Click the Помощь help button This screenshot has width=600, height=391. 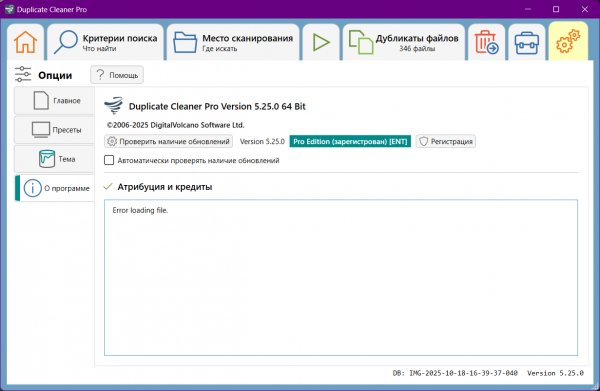117,75
